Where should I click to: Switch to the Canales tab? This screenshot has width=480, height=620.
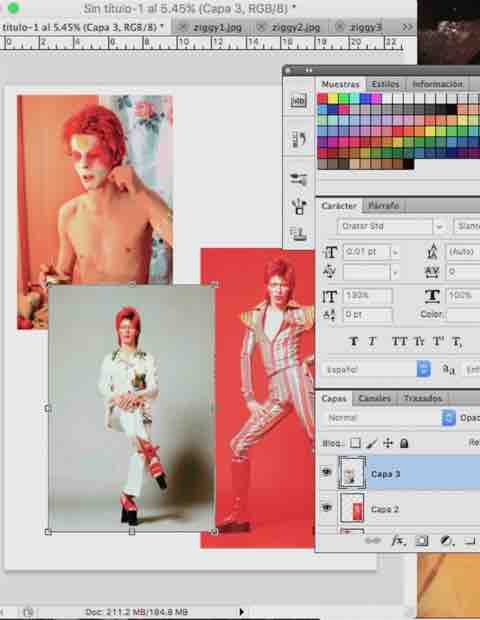point(374,398)
